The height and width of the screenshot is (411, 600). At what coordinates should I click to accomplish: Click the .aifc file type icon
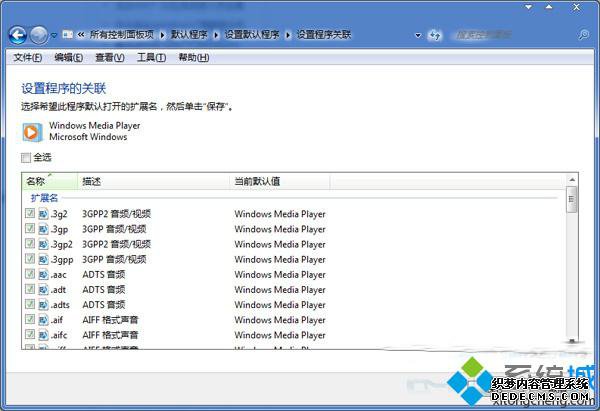[x=43, y=334]
